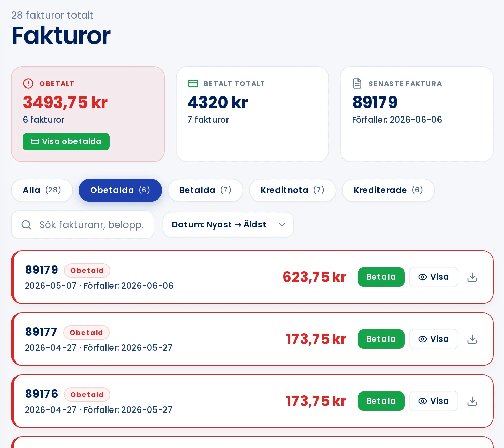Switch to the Betalda (7) tab
504x448 pixels.
pyautogui.click(x=205, y=190)
